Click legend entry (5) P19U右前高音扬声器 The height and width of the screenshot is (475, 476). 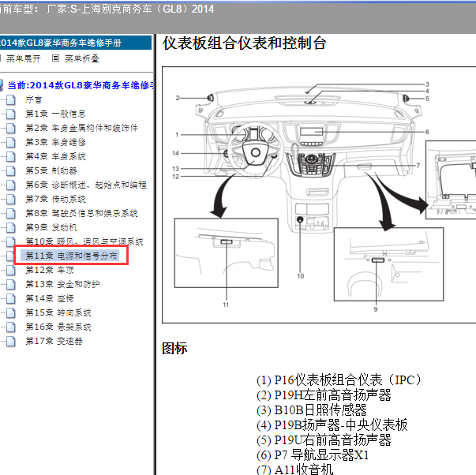(324, 440)
